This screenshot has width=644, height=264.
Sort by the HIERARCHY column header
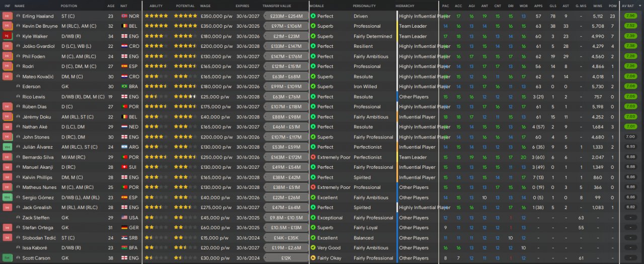click(x=405, y=6)
